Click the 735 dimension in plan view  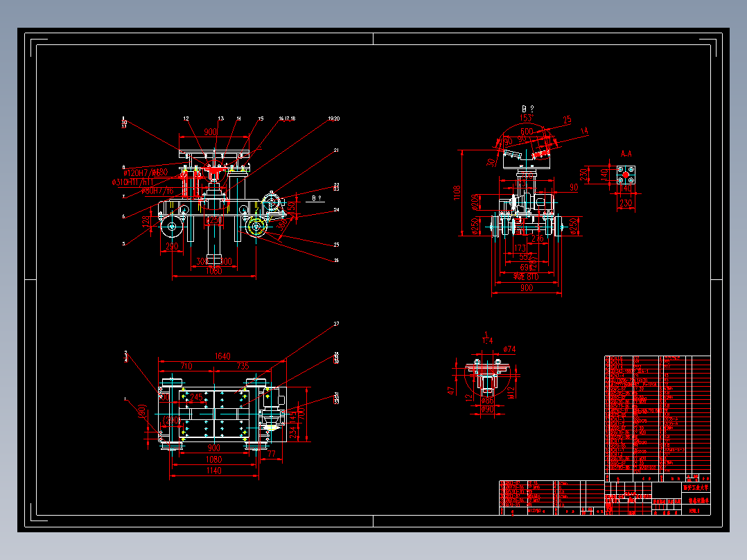[243, 366]
